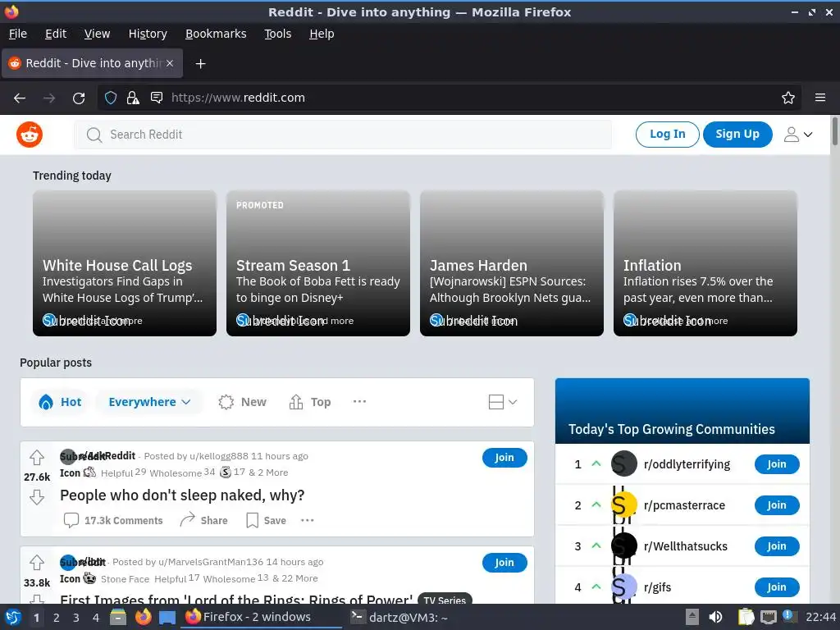
Task: Sort posts by Top
Action: tap(309, 402)
